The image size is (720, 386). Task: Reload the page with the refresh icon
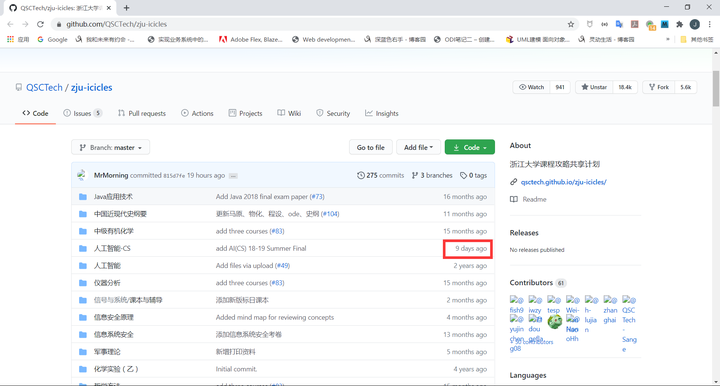pyautogui.click(x=40, y=24)
